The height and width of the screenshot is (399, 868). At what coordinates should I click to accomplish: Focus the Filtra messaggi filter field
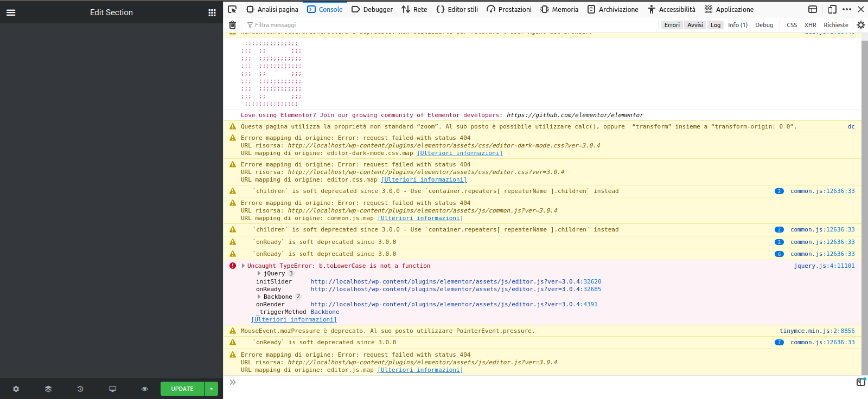click(450, 25)
